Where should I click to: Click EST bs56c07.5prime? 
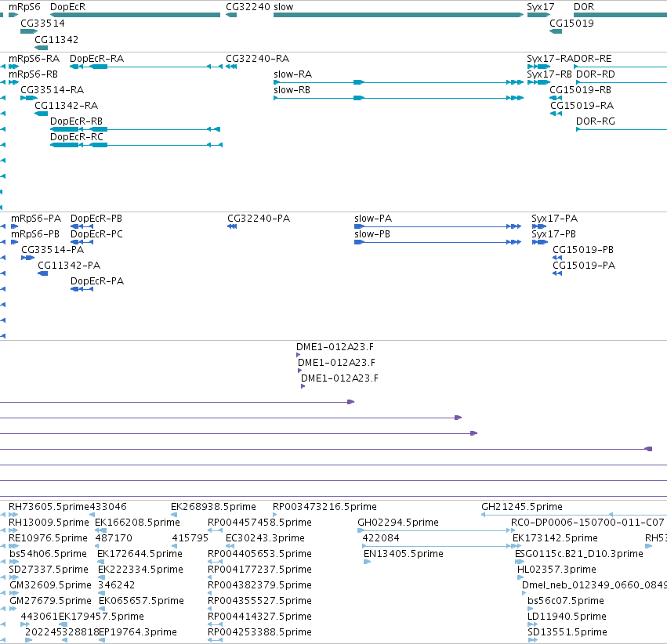point(566,601)
